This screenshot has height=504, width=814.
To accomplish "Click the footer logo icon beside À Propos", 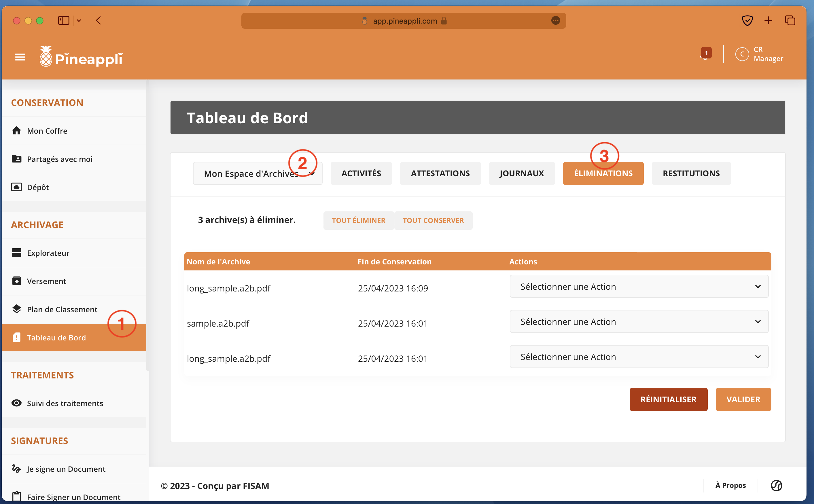I will [x=776, y=485].
